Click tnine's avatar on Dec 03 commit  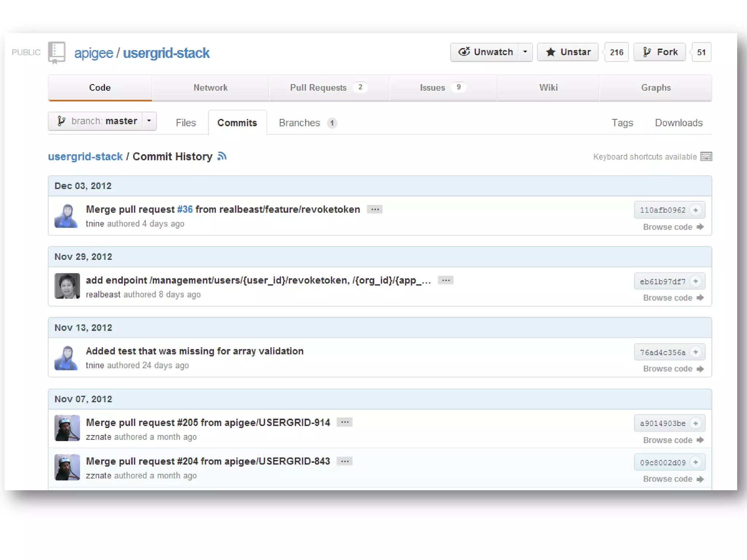(66, 216)
